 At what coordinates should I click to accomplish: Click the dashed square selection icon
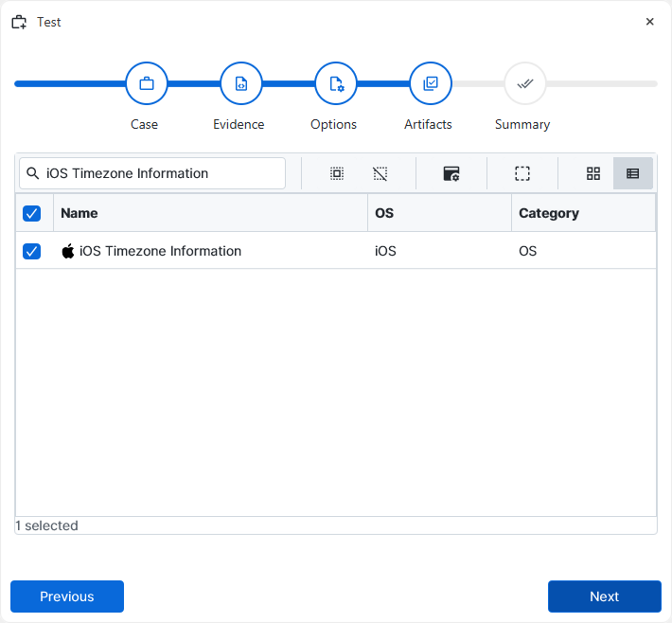[522, 173]
